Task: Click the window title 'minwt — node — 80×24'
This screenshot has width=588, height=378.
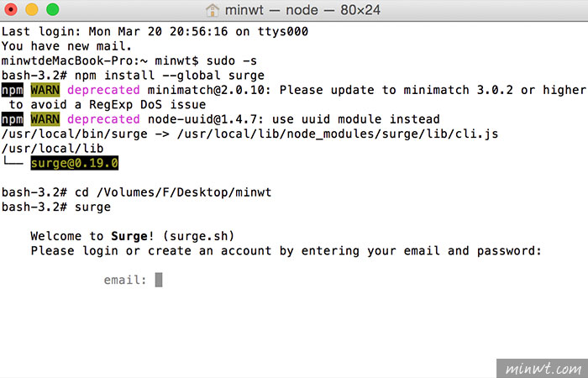Action: (302, 10)
